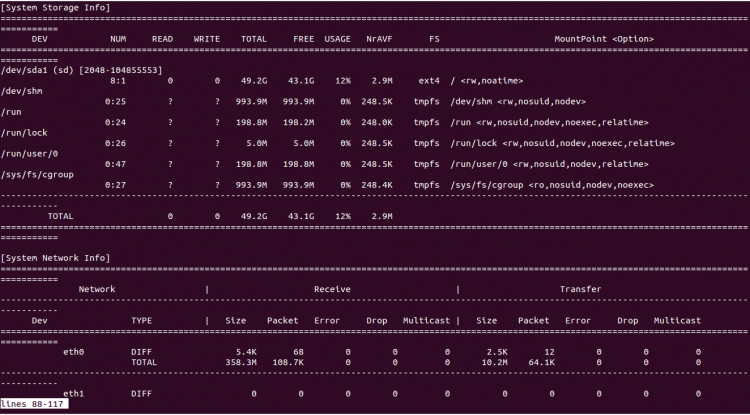Select the USAGE column header
This screenshot has height=415, width=750.
(337, 38)
